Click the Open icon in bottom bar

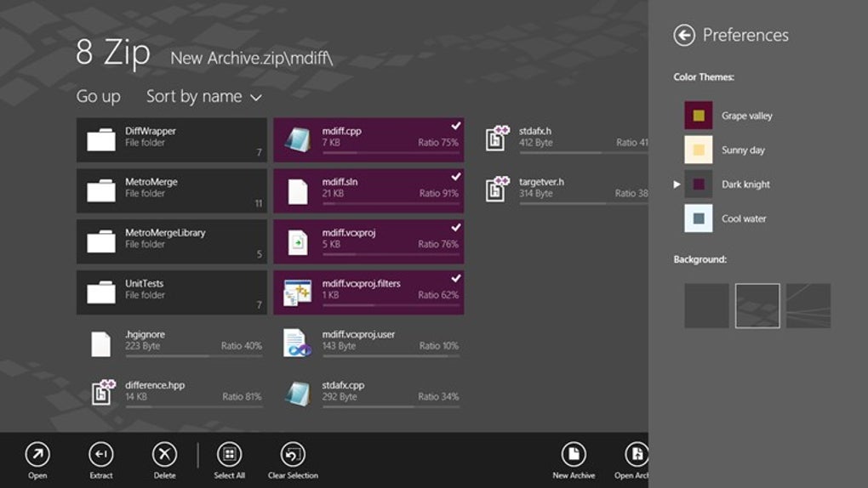tap(37, 455)
